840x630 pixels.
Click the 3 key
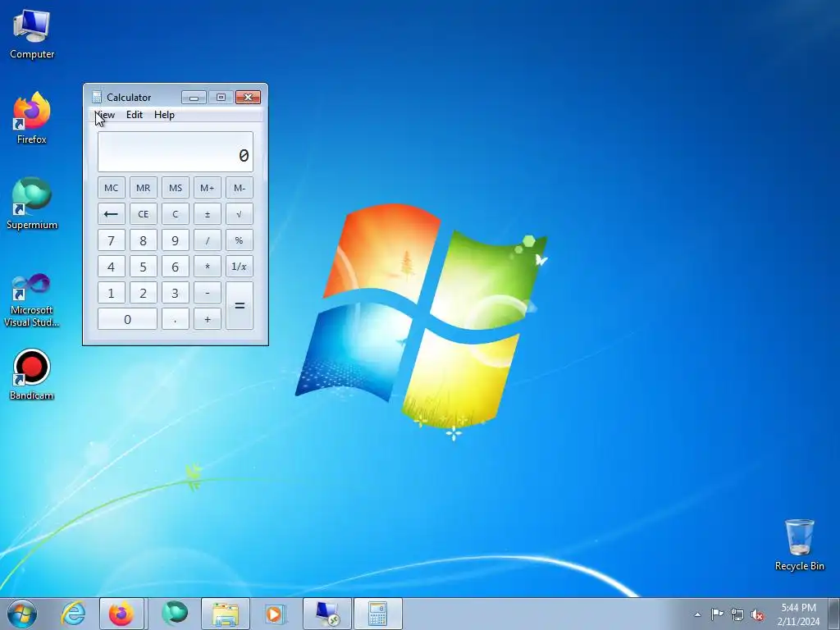coord(176,293)
